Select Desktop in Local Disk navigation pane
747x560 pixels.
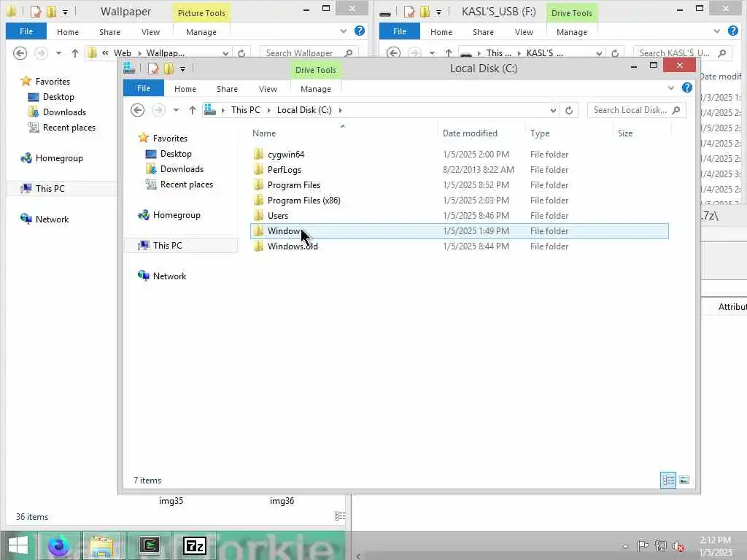[176, 154]
